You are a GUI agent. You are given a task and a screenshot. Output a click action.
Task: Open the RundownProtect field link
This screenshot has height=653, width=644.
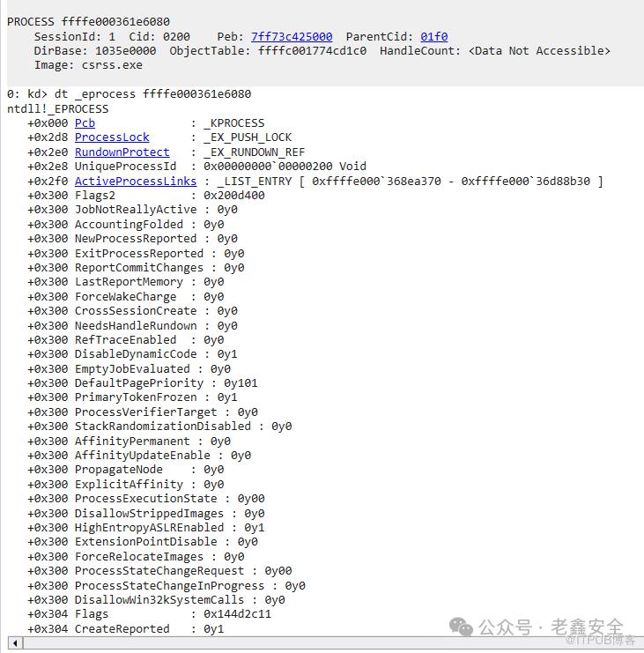click(x=122, y=152)
